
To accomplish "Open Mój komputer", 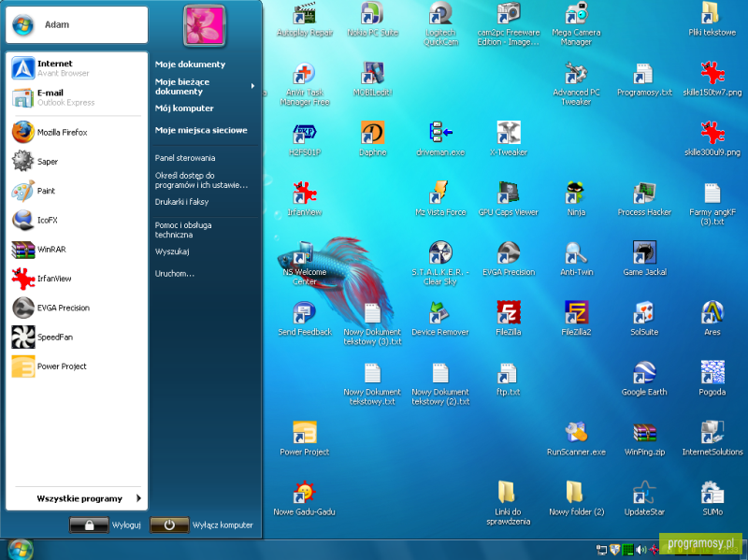I will tap(184, 108).
